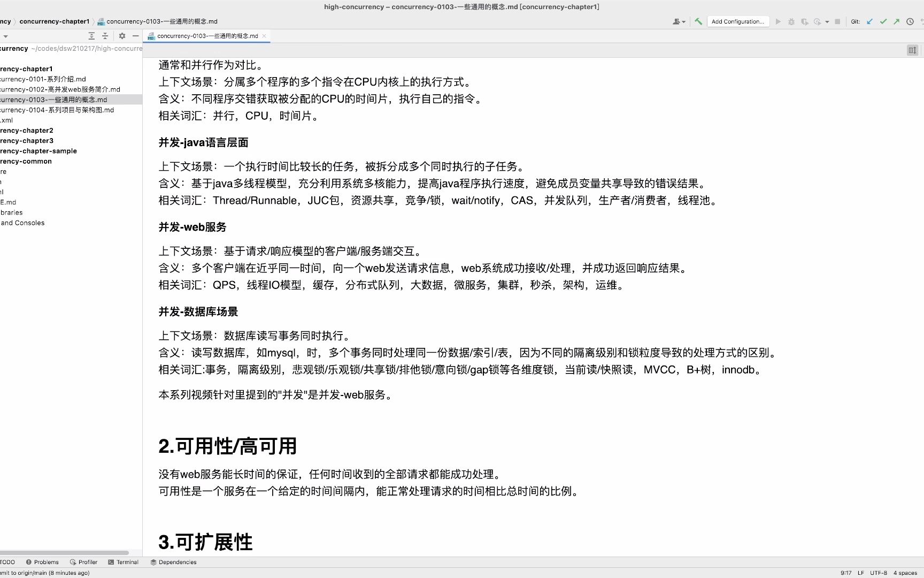Viewport: 924px width, 578px height.
Task: Expand the concurrency-chapter3 module
Action: 27,140
